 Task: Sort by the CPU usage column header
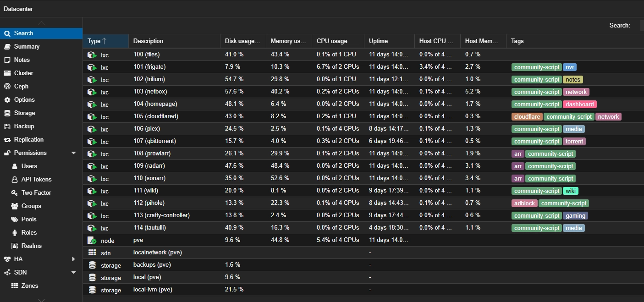[x=332, y=41]
